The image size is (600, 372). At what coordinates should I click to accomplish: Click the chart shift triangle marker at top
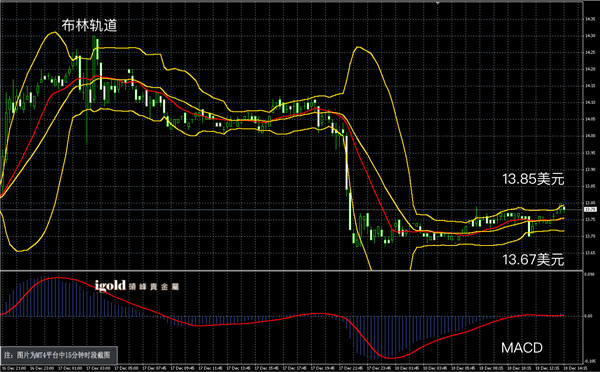coord(438,2)
